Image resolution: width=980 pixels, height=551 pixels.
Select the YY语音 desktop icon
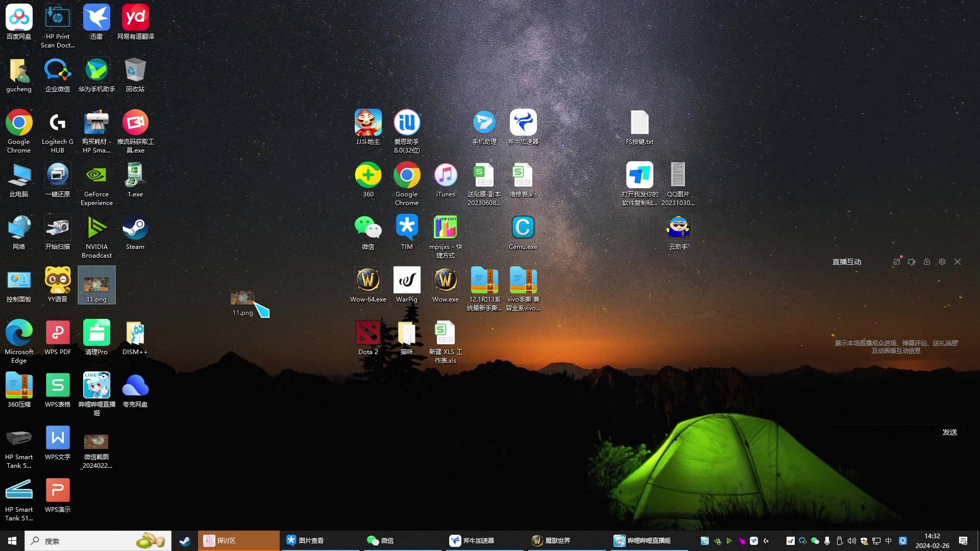[58, 281]
